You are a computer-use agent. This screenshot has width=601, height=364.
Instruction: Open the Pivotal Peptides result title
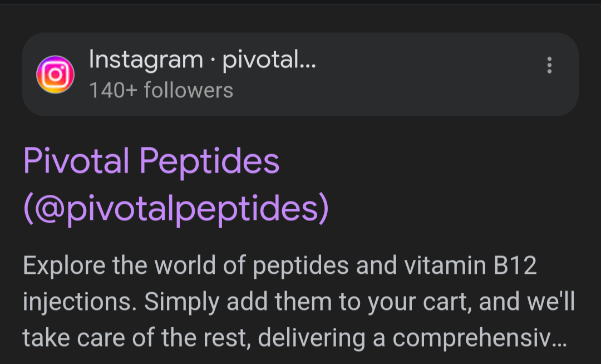pos(176,185)
